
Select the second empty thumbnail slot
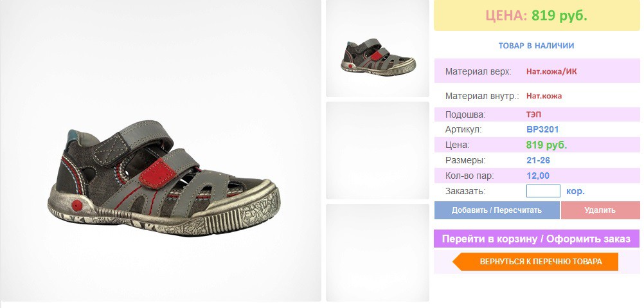click(377, 150)
